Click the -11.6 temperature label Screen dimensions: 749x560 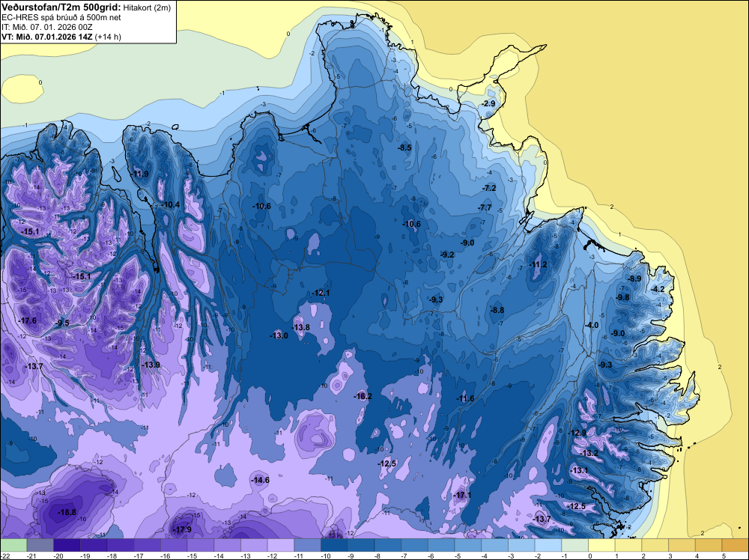[465, 398]
